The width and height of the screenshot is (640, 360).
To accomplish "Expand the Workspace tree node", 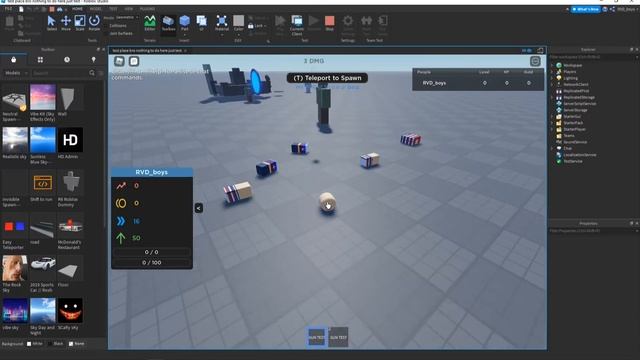I will point(552,65).
